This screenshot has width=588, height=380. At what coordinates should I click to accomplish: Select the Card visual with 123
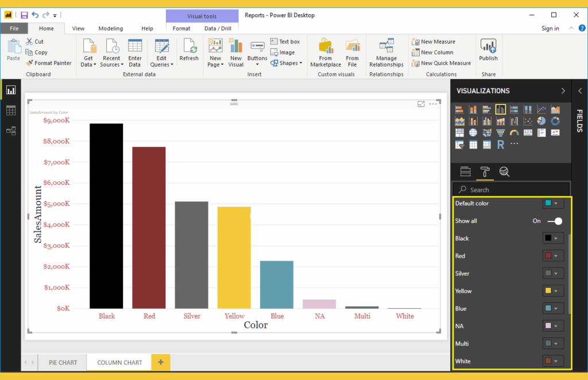tap(528, 133)
